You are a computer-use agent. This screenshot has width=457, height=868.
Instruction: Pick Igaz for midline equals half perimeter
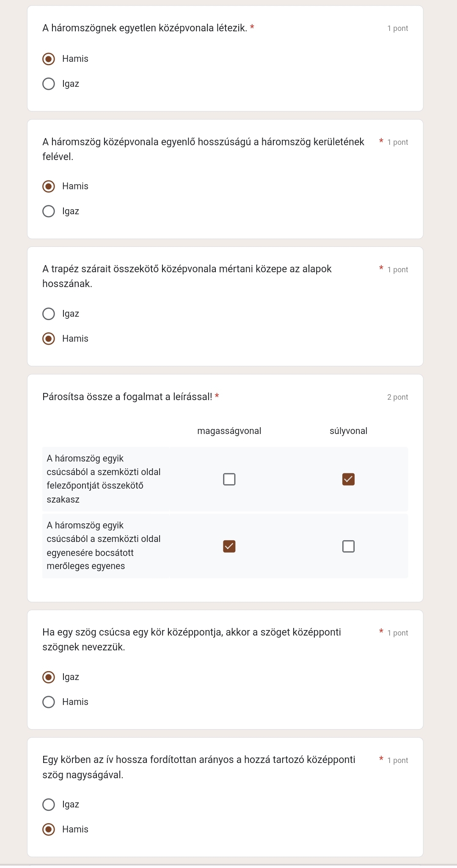click(49, 211)
